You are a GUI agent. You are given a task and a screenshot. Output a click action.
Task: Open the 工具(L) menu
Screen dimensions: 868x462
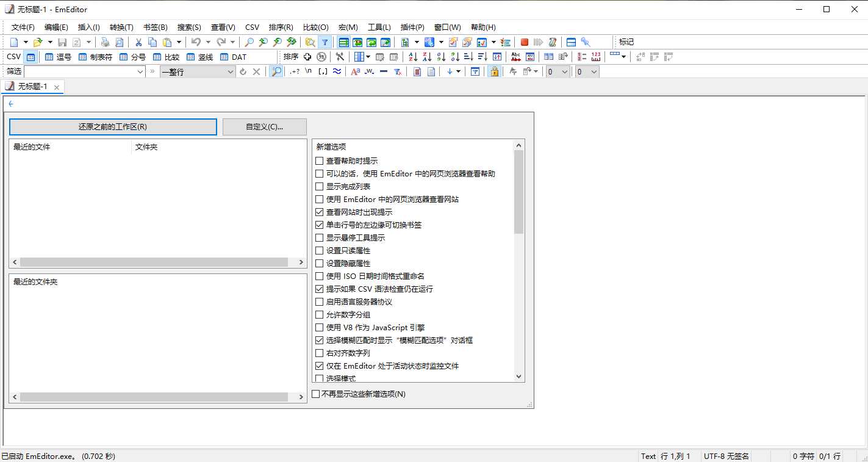pos(379,27)
